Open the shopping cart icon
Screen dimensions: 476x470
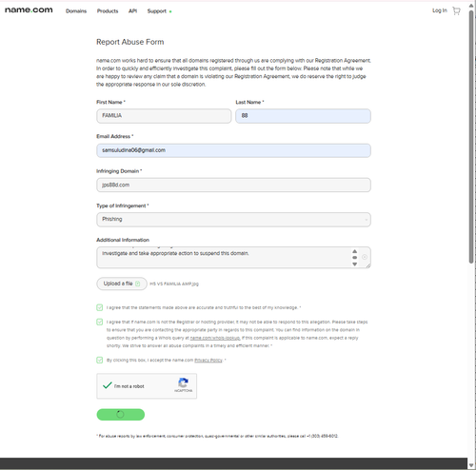456,11
